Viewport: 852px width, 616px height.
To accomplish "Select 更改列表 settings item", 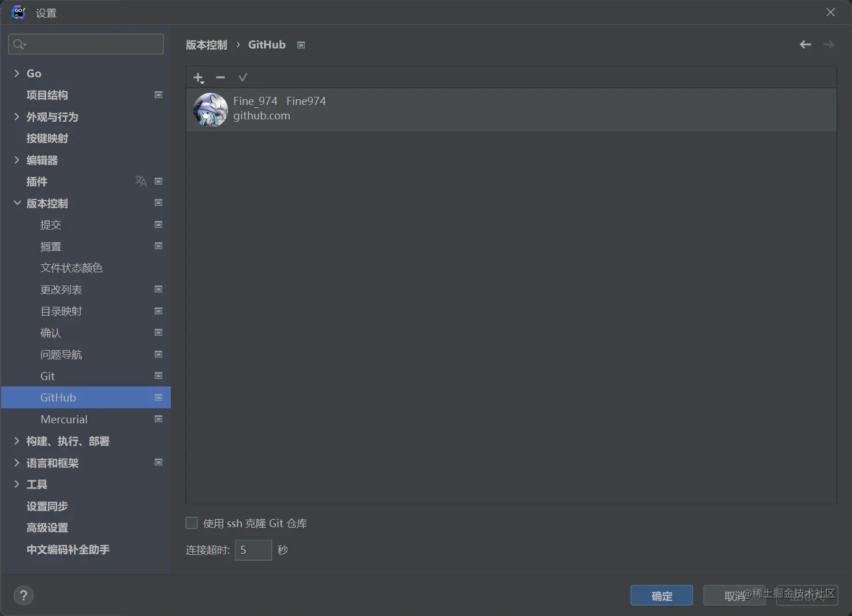I will click(x=61, y=290).
